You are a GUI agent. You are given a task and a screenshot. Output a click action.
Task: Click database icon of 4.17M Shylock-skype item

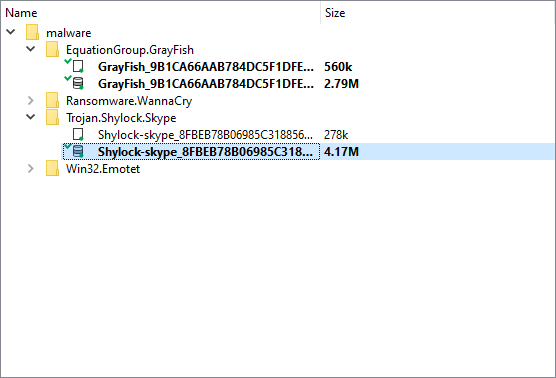click(78, 151)
